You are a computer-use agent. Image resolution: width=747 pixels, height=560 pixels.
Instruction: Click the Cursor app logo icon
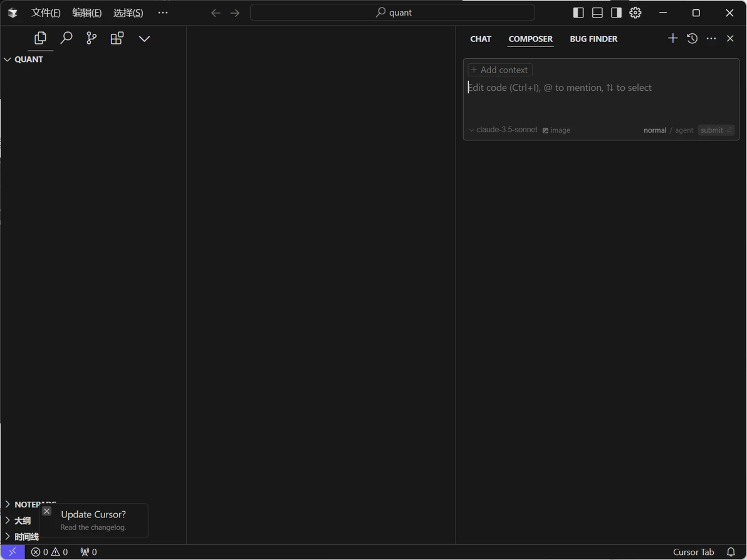[x=13, y=13]
